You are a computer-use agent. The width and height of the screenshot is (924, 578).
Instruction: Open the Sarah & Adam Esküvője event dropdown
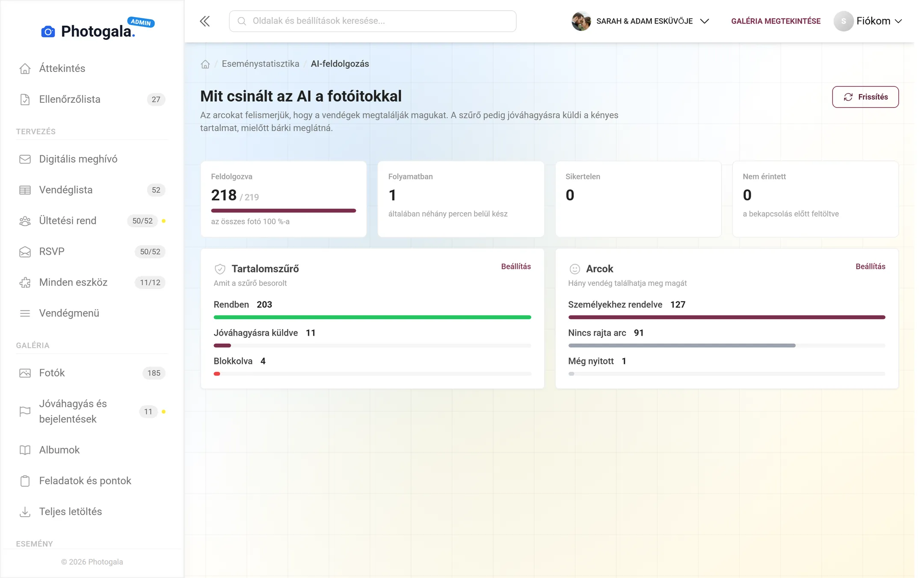tap(640, 21)
